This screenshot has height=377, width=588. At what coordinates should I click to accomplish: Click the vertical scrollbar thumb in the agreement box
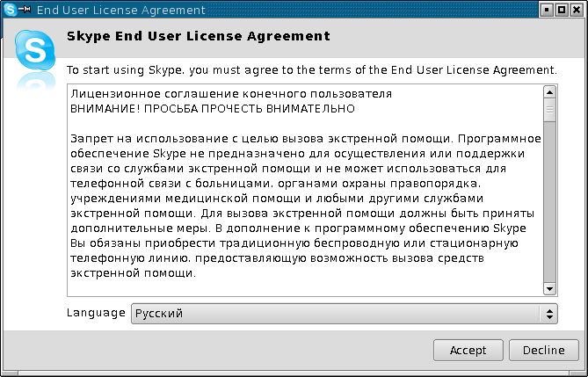click(549, 110)
